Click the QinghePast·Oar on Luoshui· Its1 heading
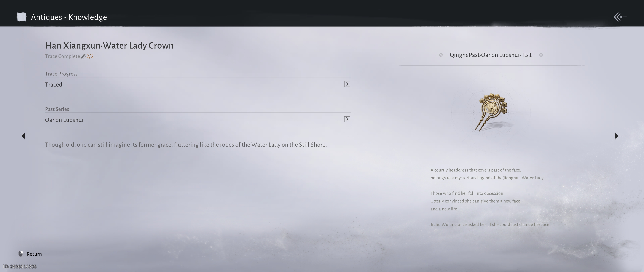The width and height of the screenshot is (644, 272). 490,55
